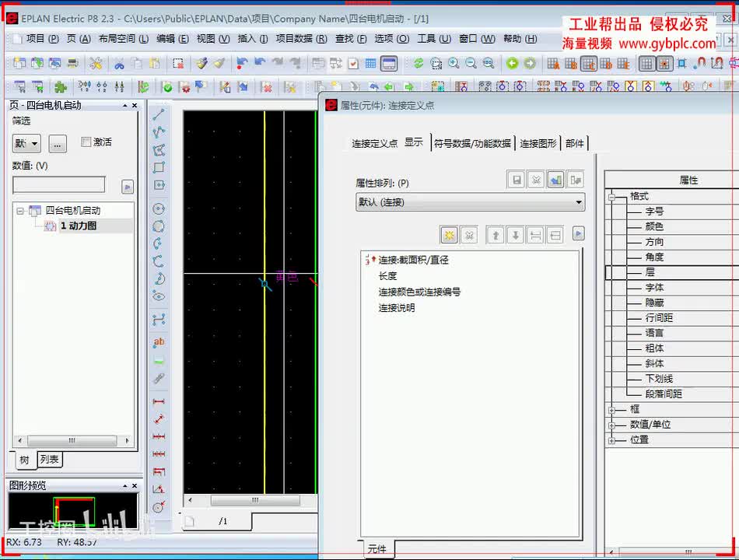The width and height of the screenshot is (739, 560).
Task: Collapse the 格式 property group
Action: tap(611, 197)
